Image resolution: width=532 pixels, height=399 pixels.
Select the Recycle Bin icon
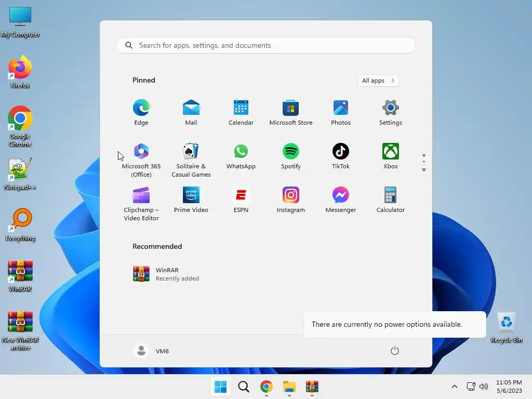tap(506, 328)
